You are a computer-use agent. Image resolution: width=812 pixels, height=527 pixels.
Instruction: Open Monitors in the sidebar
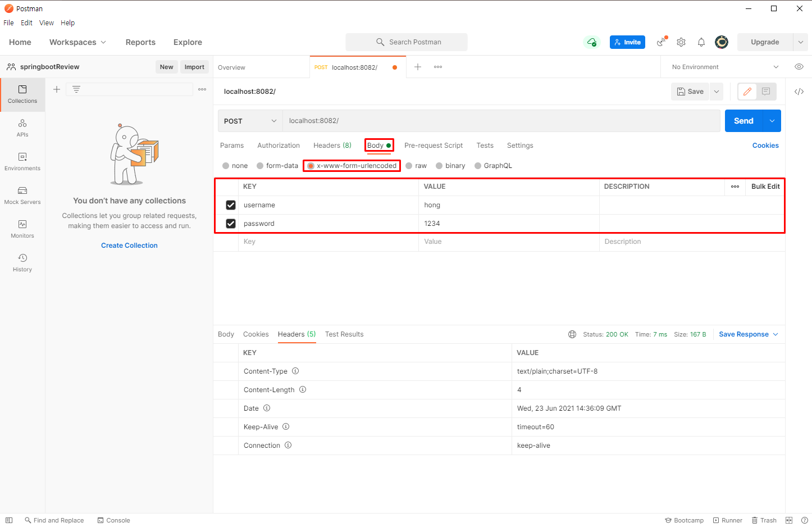click(22, 229)
